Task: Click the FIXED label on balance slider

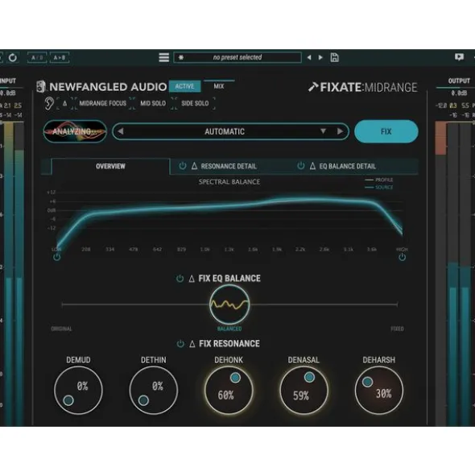Action: (x=397, y=329)
